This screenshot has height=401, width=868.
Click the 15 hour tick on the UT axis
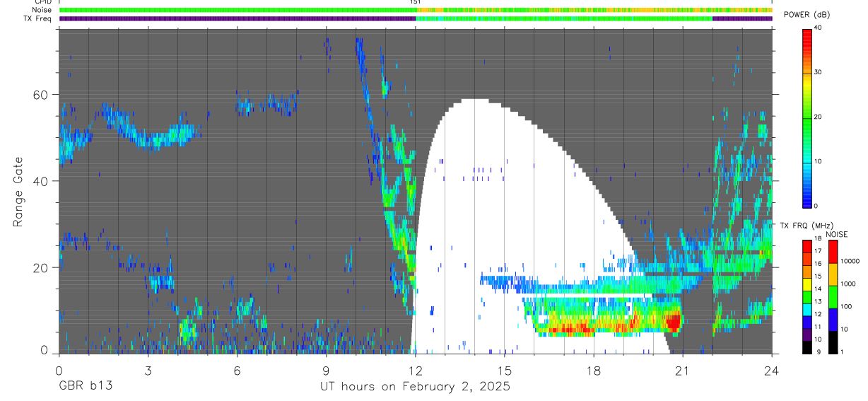click(504, 369)
